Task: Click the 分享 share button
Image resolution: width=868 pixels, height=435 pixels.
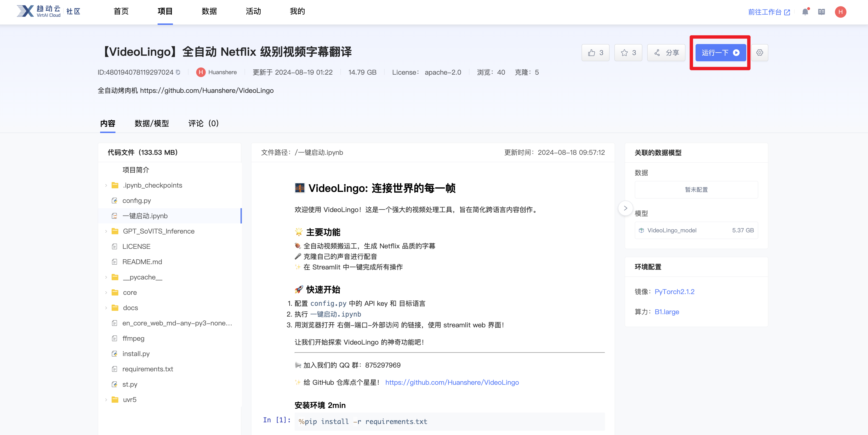Action: pyautogui.click(x=666, y=53)
